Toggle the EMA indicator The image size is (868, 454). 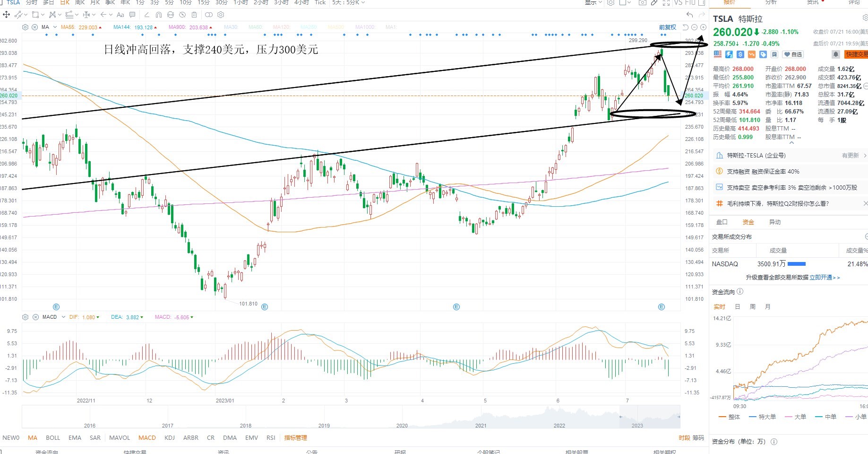pyautogui.click(x=75, y=438)
